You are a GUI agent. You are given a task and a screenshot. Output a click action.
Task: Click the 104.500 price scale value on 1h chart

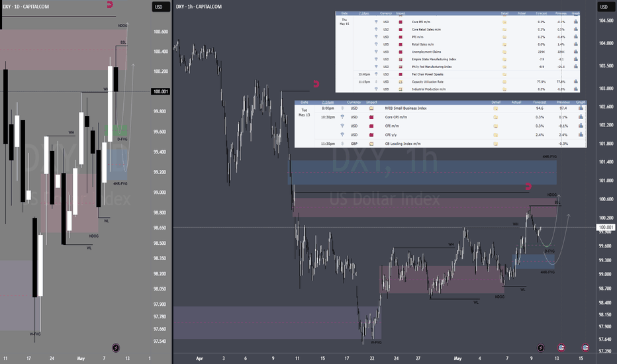606,21
